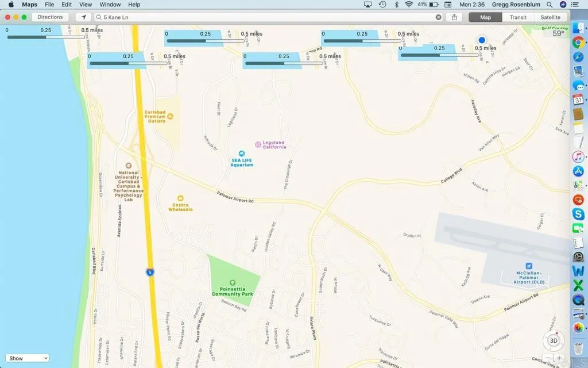Open Calendar from the Dock
Image resolution: width=588 pixels, height=368 pixels.
pyautogui.click(x=578, y=100)
